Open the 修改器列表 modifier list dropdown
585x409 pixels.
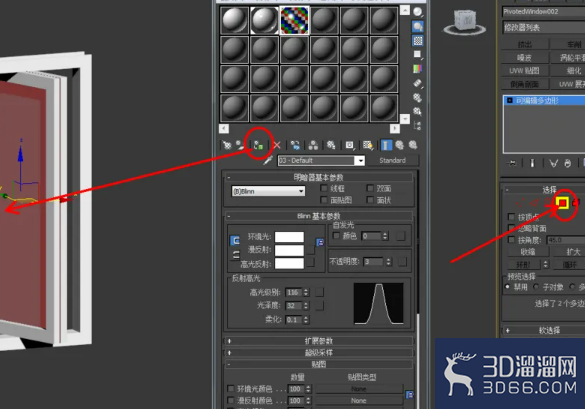coord(544,27)
